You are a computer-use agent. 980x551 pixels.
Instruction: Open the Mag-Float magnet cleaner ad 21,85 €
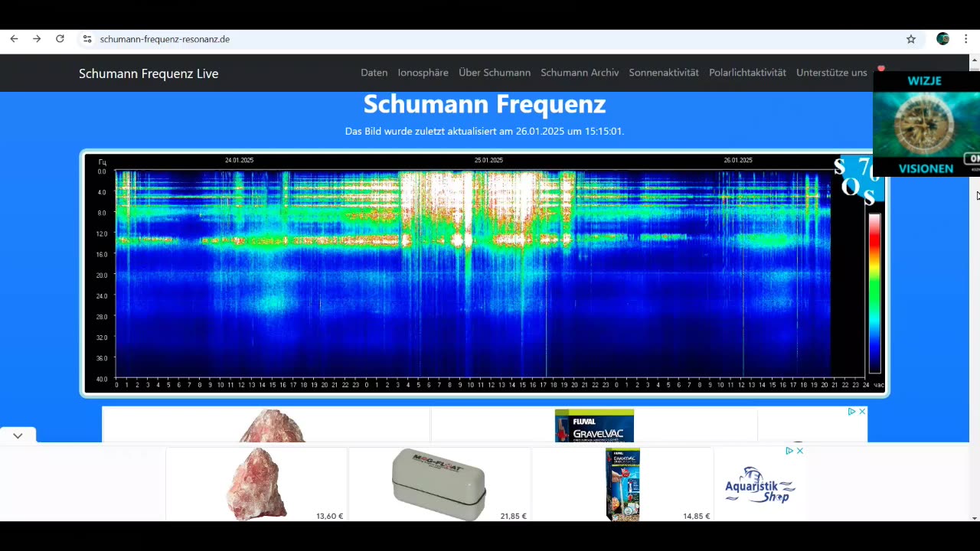pyautogui.click(x=439, y=484)
